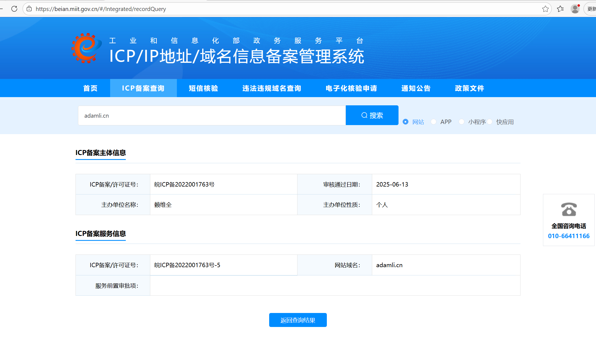Click the browser refresh icon
This screenshot has height=364, width=596.
[x=14, y=9]
